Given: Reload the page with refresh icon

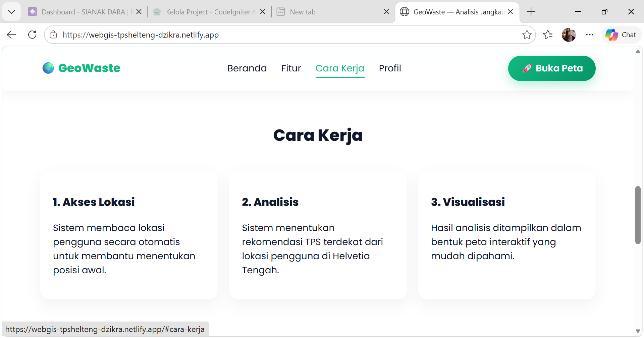Looking at the screenshot, I should coord(32,35).
